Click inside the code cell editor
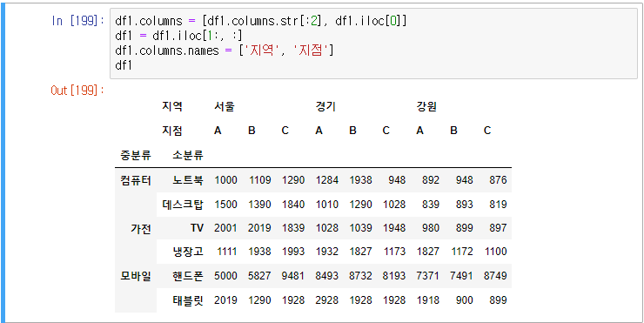Image resolution: width=644 pixels, height=323 pixels. [x=373, y=44]
